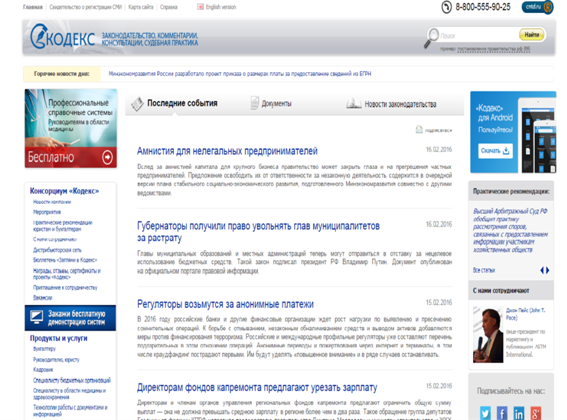This screenshot has width=567, height=420.
Task: Click the magnifying glass search icon
Action: click(431, 38)
